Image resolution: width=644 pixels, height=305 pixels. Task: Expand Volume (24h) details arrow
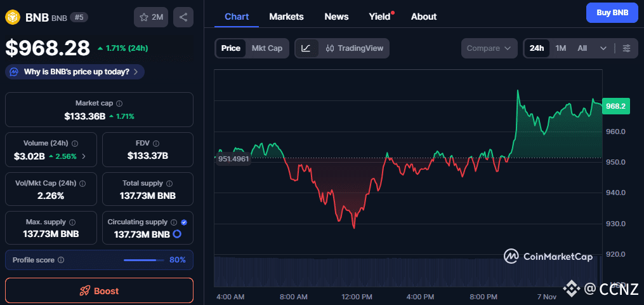coord(84,156)
